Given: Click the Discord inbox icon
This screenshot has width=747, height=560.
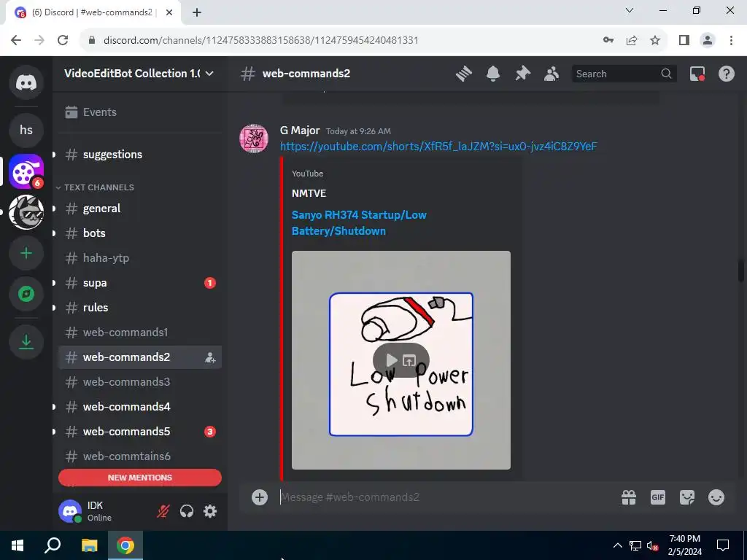Looking at the screenshot, I should tap(697, 74).
